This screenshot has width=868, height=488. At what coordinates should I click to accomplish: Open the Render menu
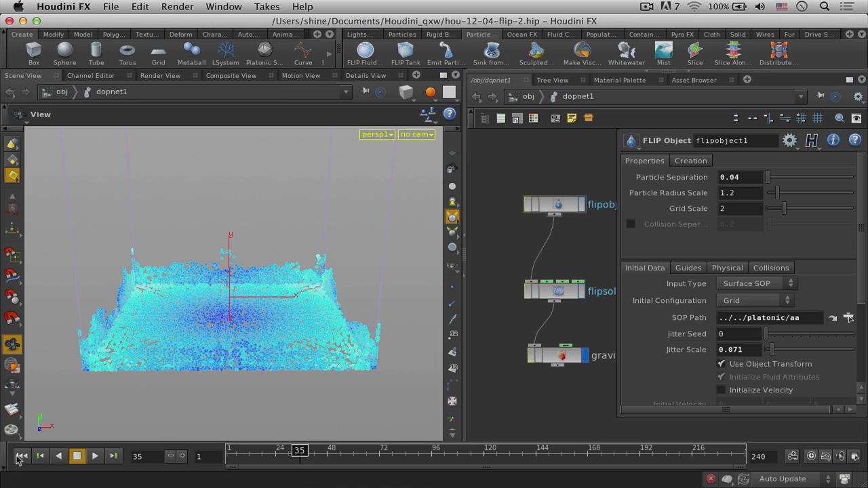click(177, 6)
